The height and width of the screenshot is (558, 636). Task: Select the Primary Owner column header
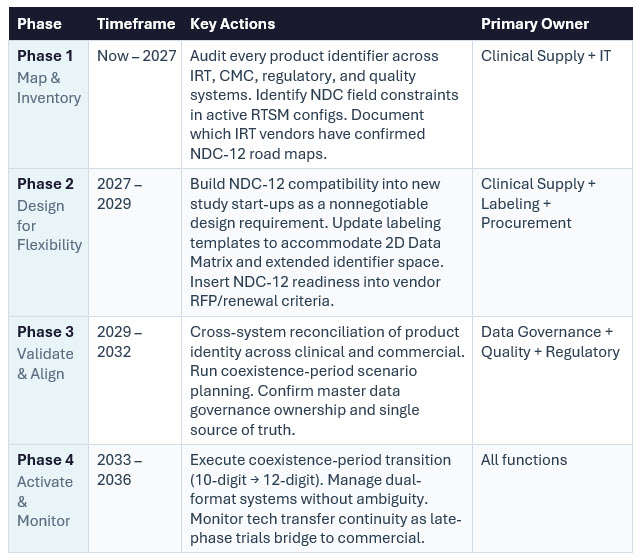tap(534, 23)
